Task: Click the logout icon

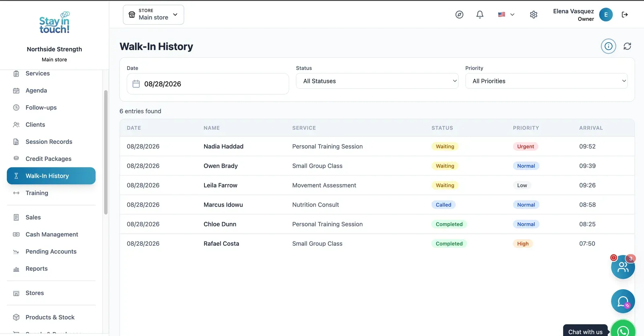Action: [625, 15]
